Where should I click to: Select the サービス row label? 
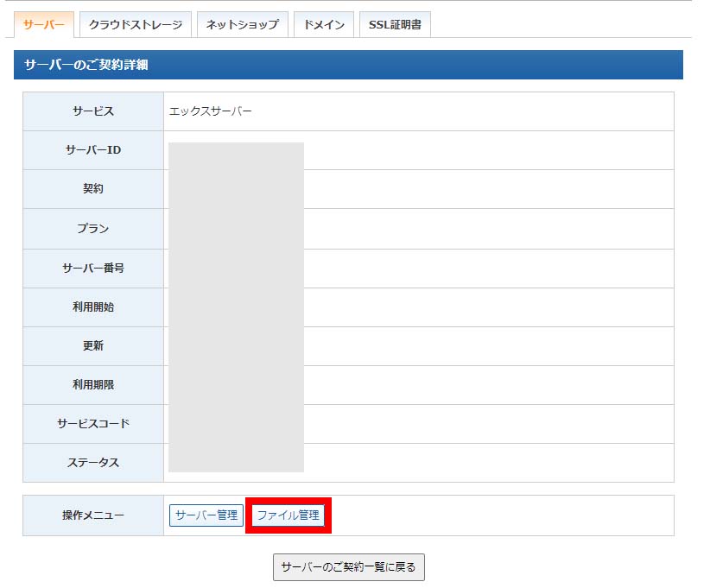[93, 111]
